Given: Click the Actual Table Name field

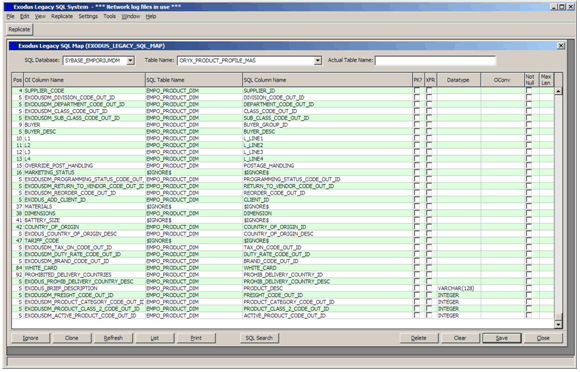Looking at the screenshot, I should coord(435,61).
